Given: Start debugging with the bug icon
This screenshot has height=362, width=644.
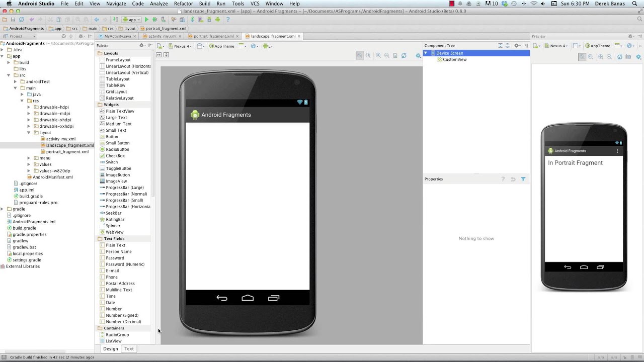Looking at the screenshot, I should point(154,20).
